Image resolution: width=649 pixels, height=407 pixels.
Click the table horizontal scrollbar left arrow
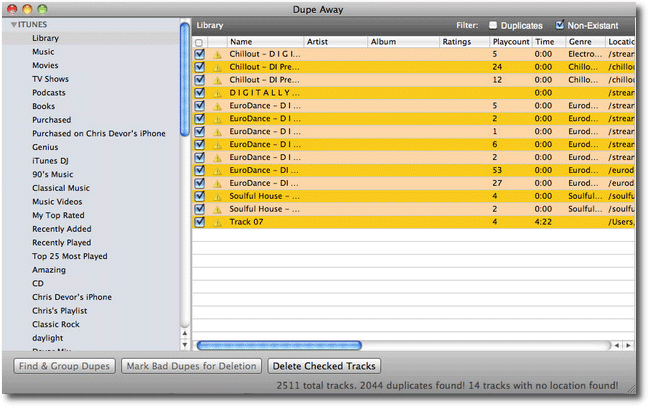click(x=617, y=345)
